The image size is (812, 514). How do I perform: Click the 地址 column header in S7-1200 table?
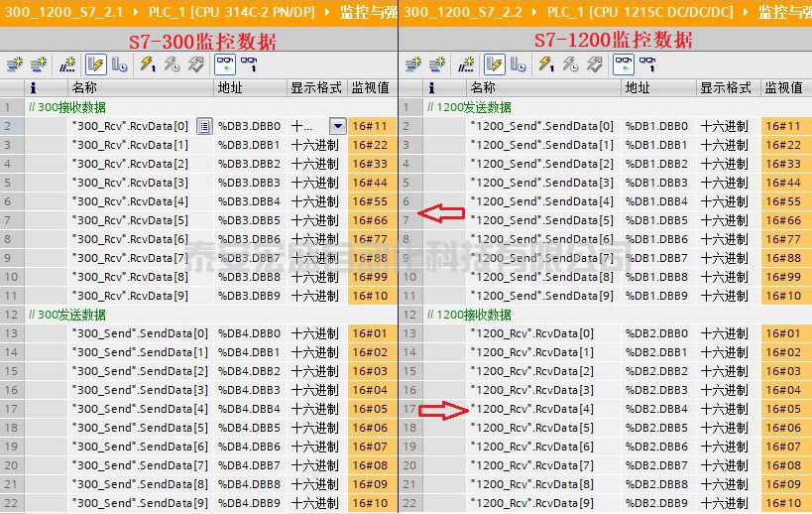tap(638, 87)
